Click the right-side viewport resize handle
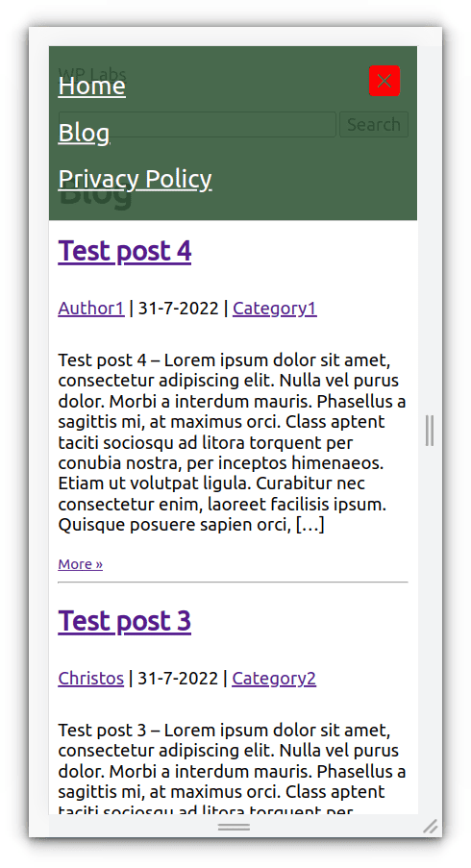The width and height of the screenshot is (471, 868). tap(430, 430)
